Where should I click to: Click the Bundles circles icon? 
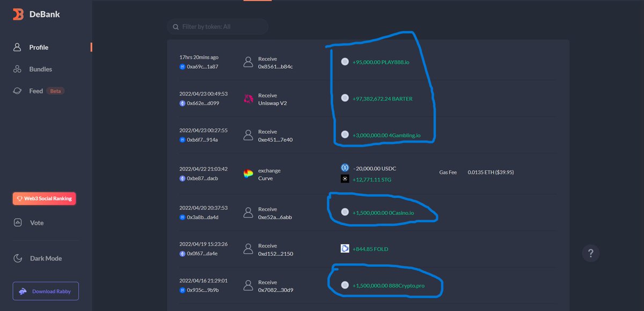[x=18, y=69]
